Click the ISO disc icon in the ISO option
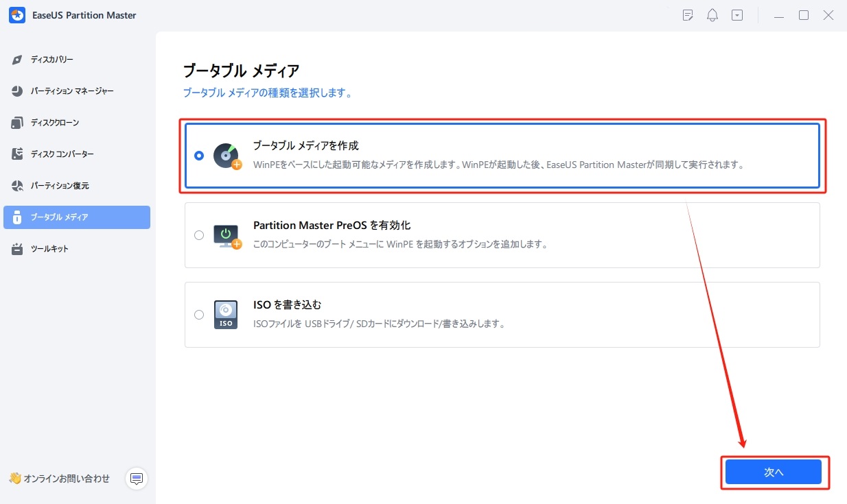847x504 pixels. click(226, 314)
